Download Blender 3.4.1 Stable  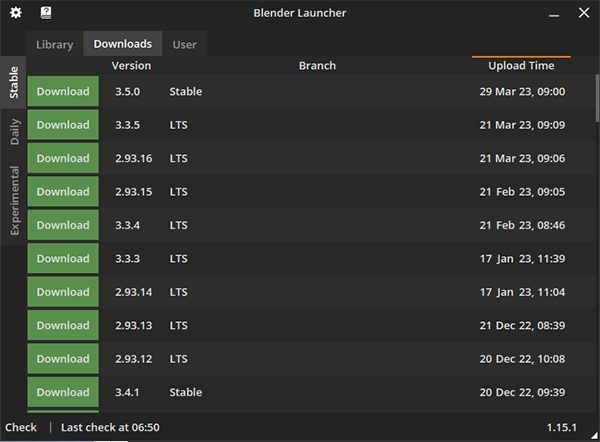63,392
